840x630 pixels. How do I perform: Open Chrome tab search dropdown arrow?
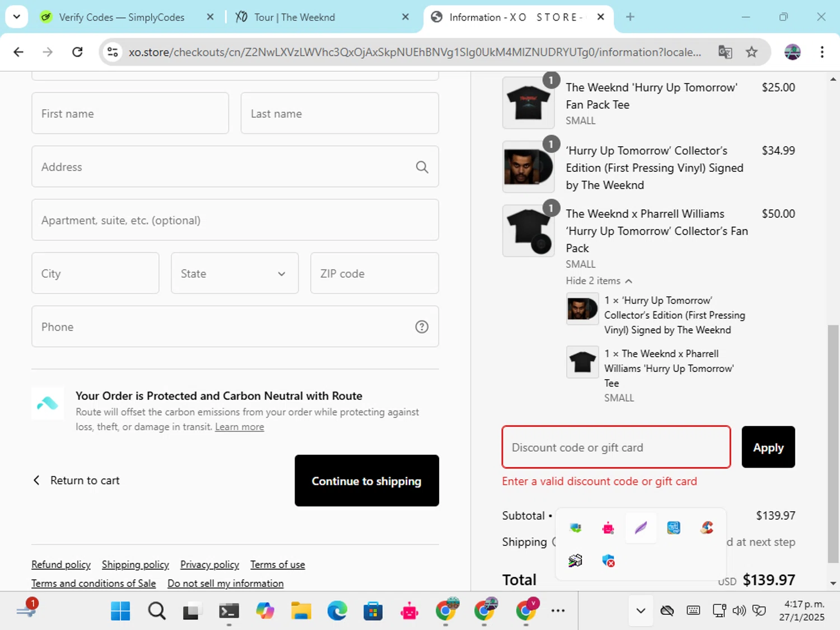(x=17, y=17)
